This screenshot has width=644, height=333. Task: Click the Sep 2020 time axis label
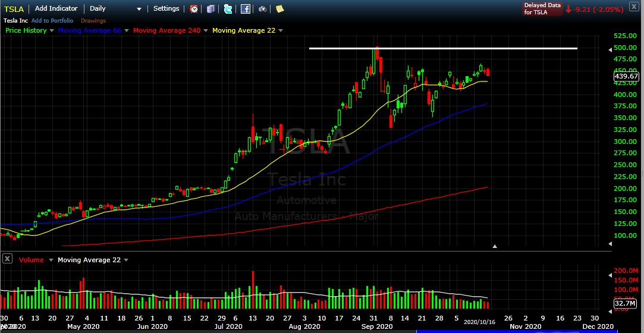(378, 326)
